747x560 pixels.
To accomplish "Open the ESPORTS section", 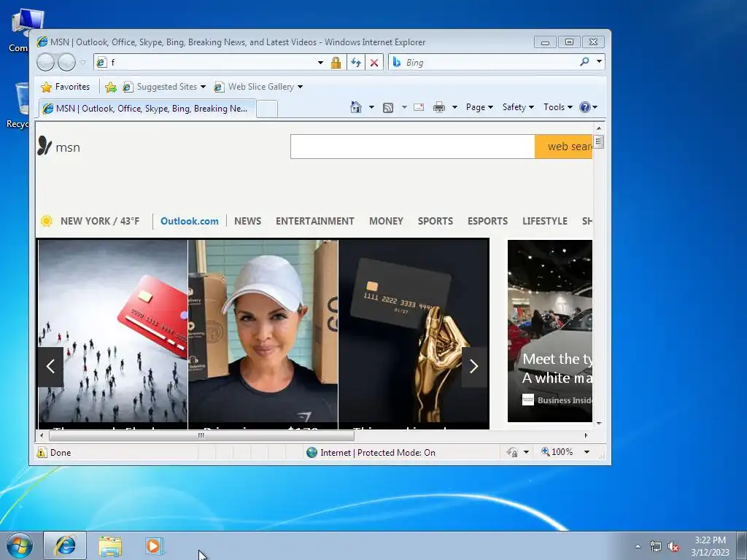I will click(x=487, y=221).
